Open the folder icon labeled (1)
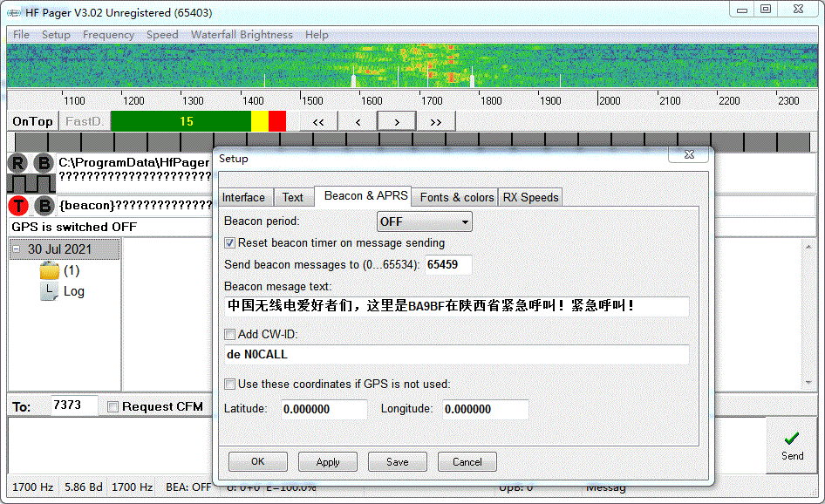This screenshot has width=825, height=504. pyautogui.click(x=49, y=271)
